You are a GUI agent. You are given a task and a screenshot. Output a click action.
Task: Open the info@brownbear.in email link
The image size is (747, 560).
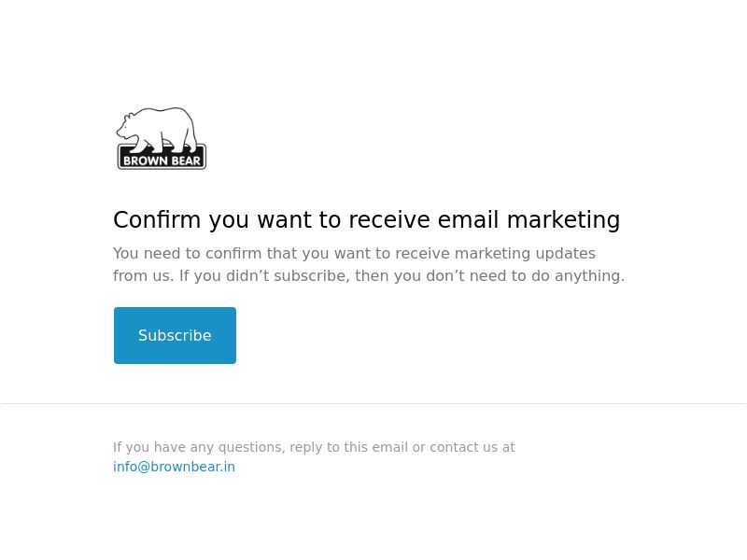tap(174, 467)
